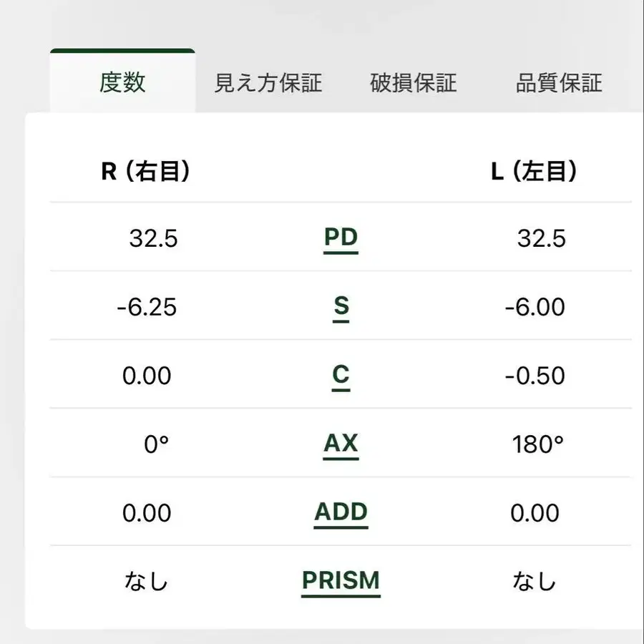The height and width of the screenshot is (644, 644).
Task: Click the R (右目) column header
Action: point(146,172)
